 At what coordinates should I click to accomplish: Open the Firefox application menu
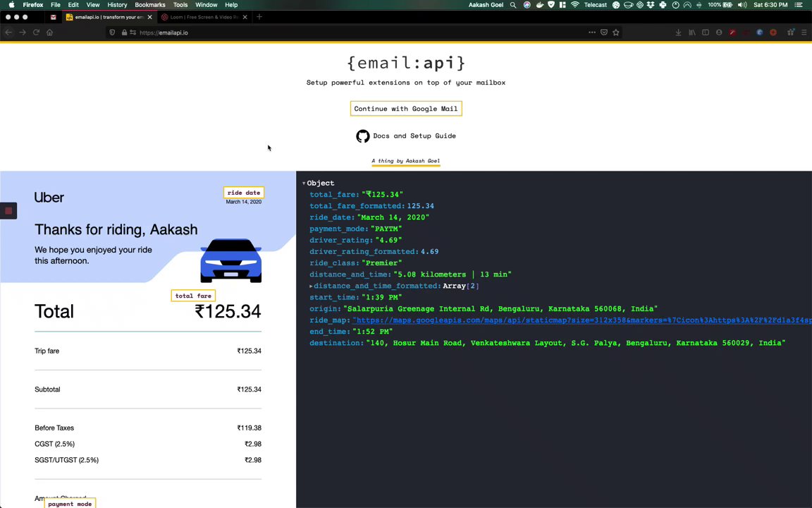pos(33,5)
